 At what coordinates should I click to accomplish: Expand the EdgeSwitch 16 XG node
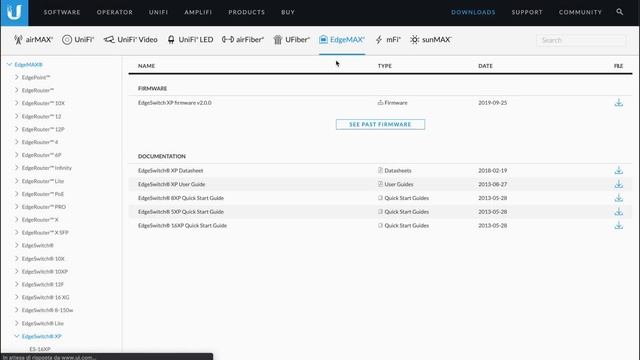click(17, 297)
